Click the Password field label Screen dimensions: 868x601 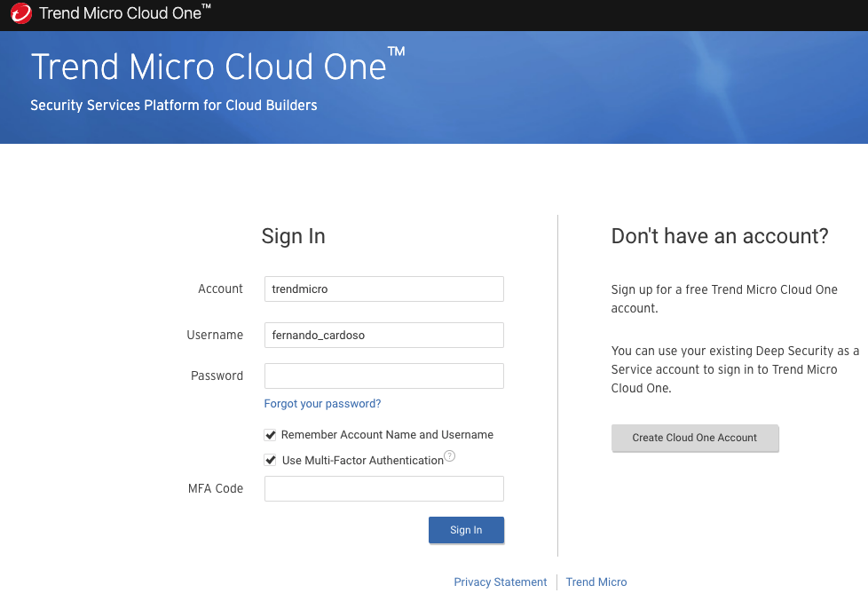[217, 376]
